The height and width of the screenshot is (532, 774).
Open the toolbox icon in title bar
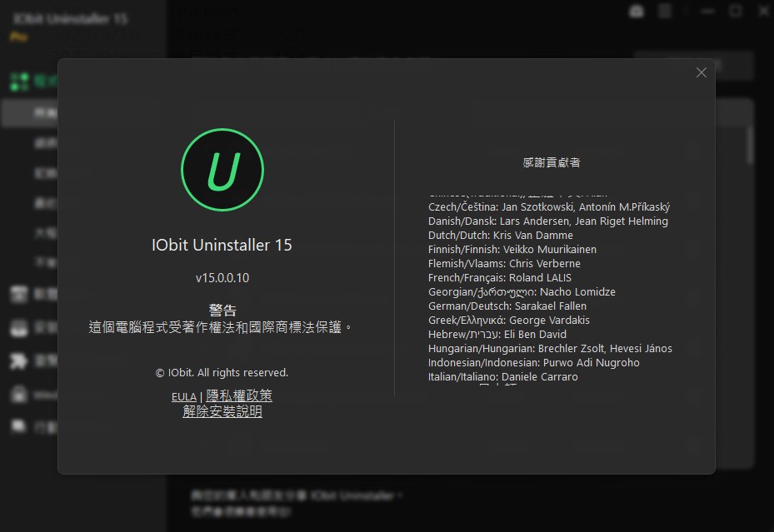point(637,11)
